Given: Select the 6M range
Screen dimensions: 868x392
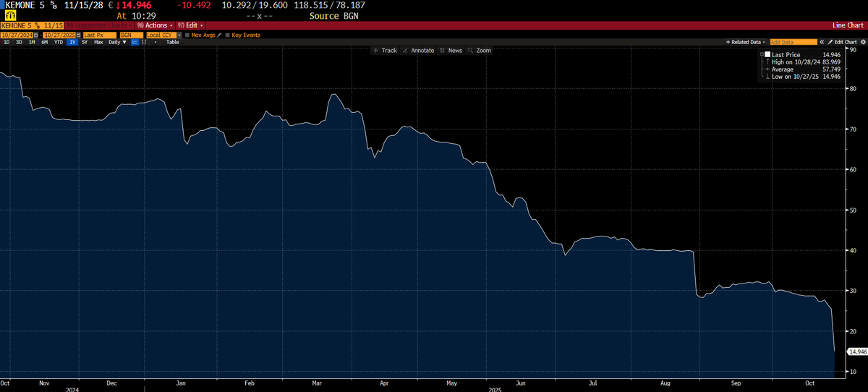Looking at the screenshot, I should point(44,42).
